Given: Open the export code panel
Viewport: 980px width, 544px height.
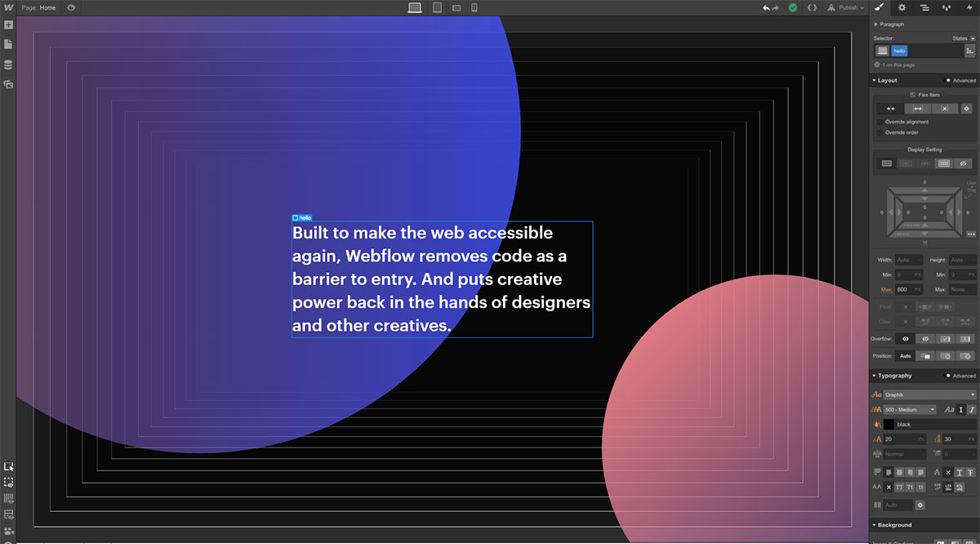Looking at the screenshot, I should pyautogui.click(x=812, y=7).
